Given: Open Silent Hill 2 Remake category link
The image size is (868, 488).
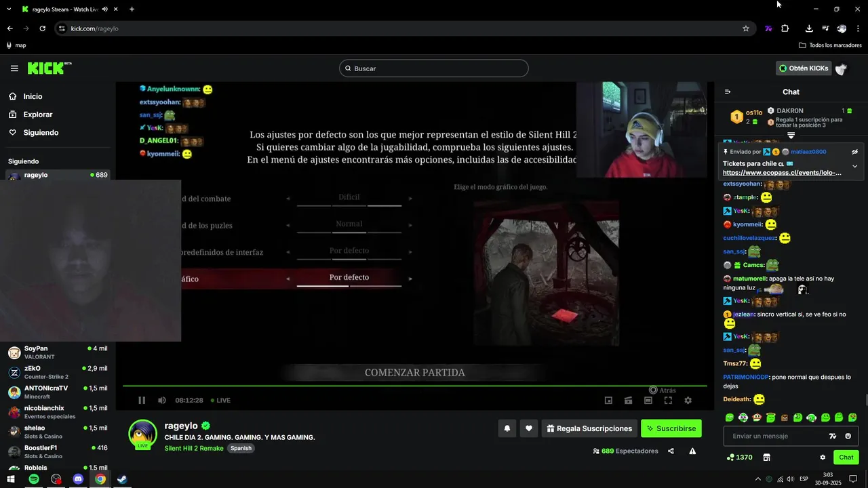Looking at the screenshot, I should [194, 448].
